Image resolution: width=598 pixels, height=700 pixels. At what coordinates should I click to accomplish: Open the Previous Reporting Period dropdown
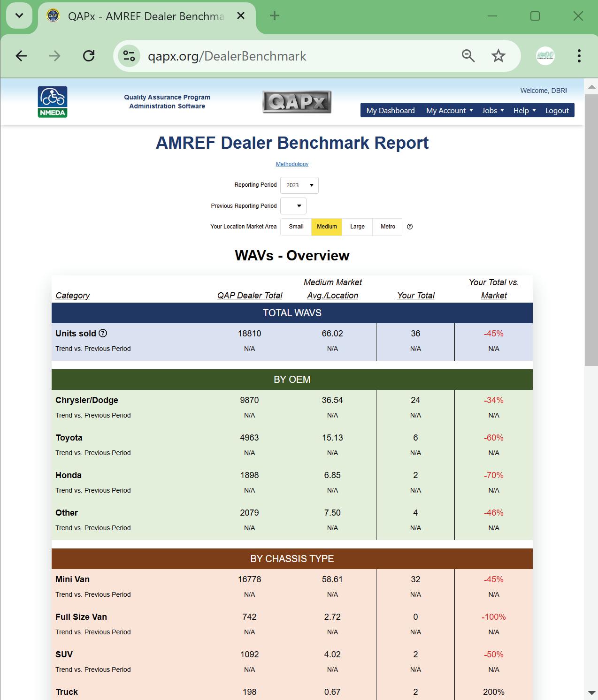tap(293, 206)
